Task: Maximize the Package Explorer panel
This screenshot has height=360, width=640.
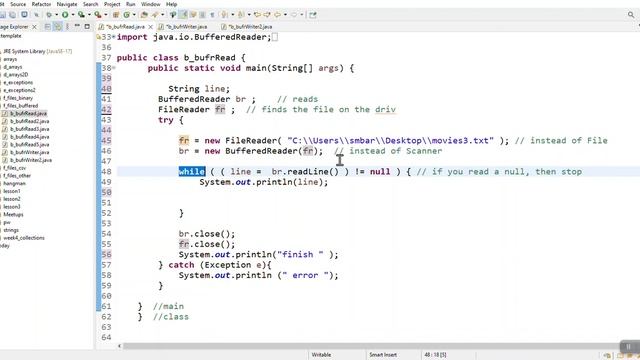Action: (87, 27)
